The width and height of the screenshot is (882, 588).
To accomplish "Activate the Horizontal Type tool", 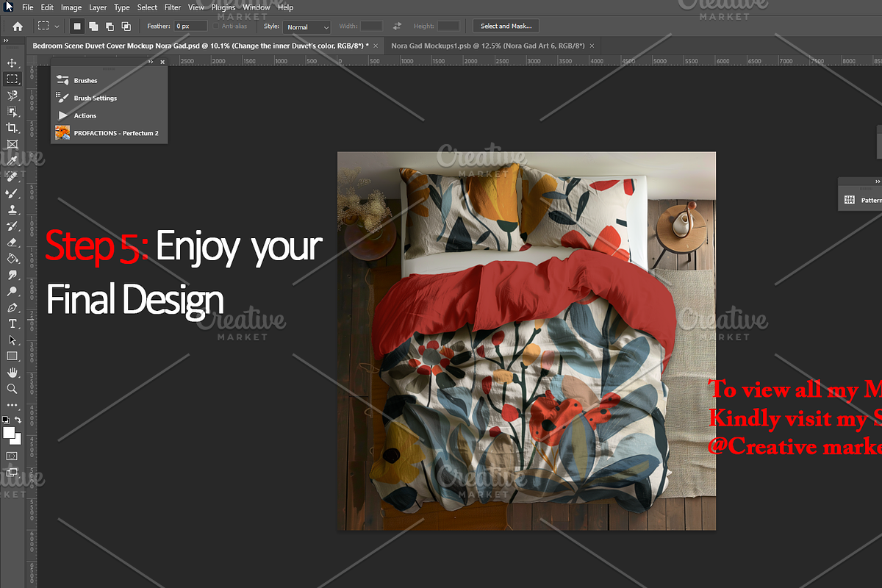I will tap(12, 323).
